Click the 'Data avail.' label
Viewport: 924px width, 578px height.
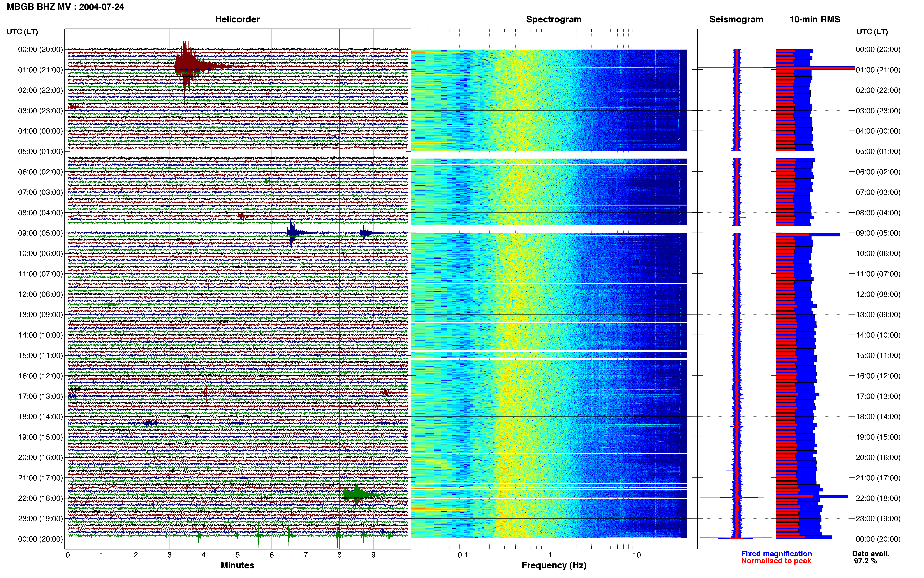(870, 554)
